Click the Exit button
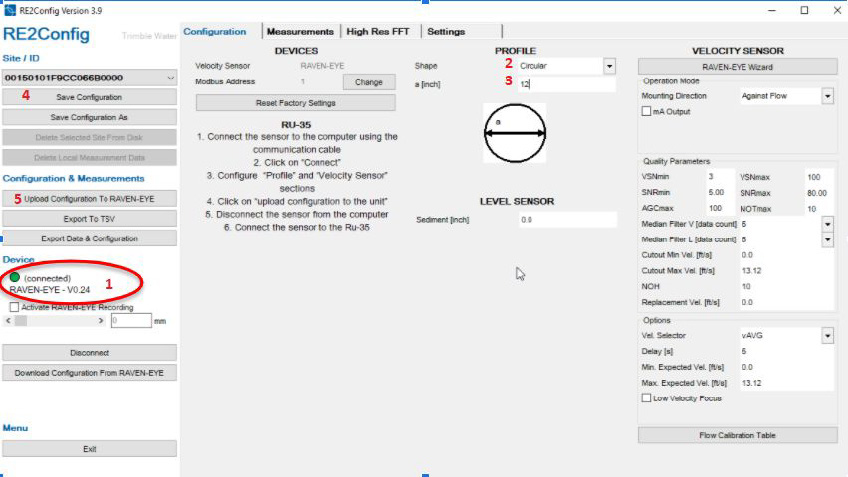848x477 pixels. [89, 449]
